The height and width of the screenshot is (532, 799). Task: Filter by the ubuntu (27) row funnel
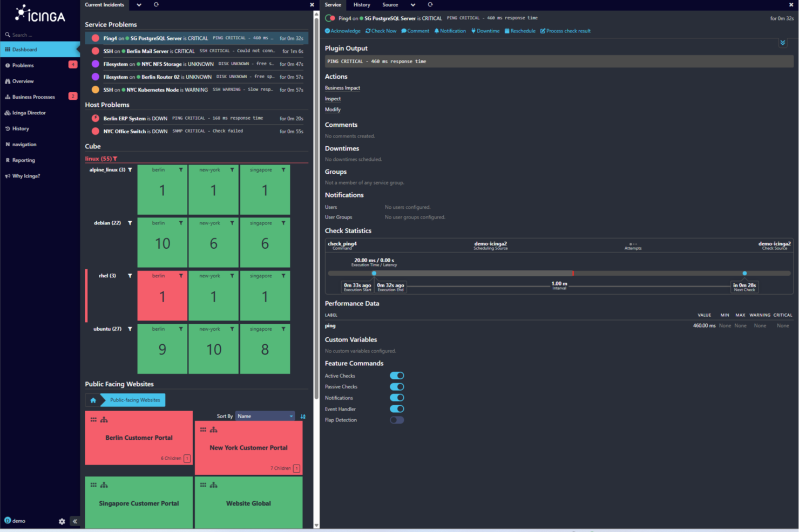[x=130, y=329]
